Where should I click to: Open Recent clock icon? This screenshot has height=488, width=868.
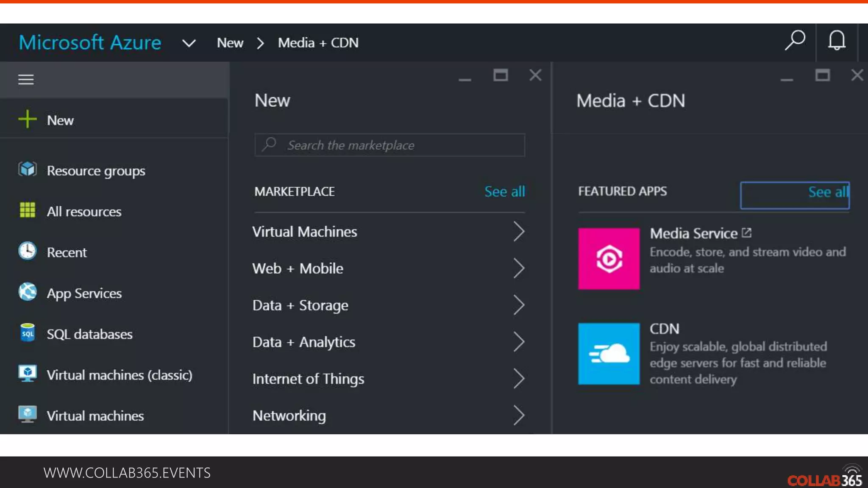28,251
